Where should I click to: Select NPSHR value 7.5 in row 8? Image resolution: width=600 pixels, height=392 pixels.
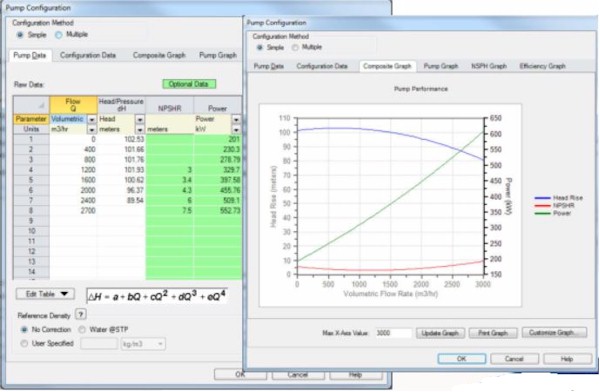(x=170, y=211)
